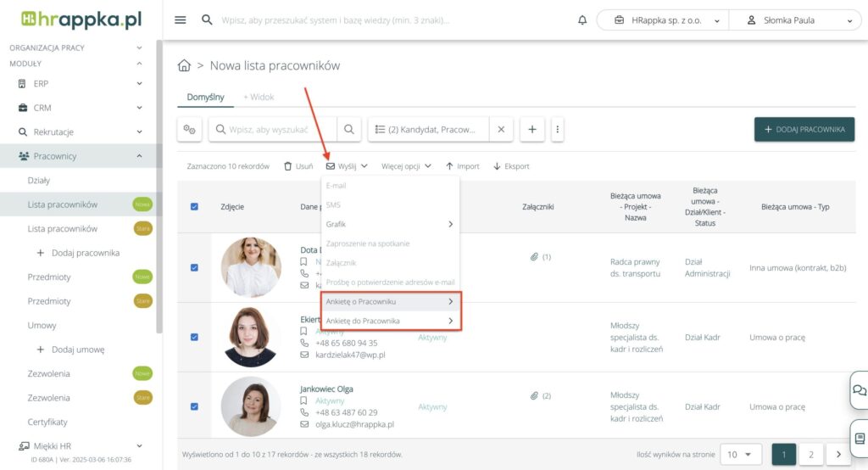Toggle the select-all checkbox in table header
Image resolution: width=868 pixels, height=470 pixels.
point(194,206)
